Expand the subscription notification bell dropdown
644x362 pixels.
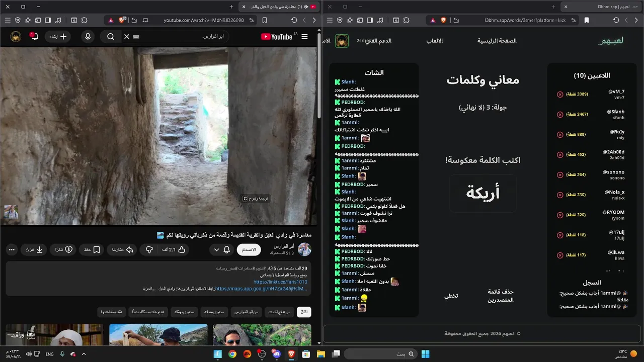click(x=221, y=249)
